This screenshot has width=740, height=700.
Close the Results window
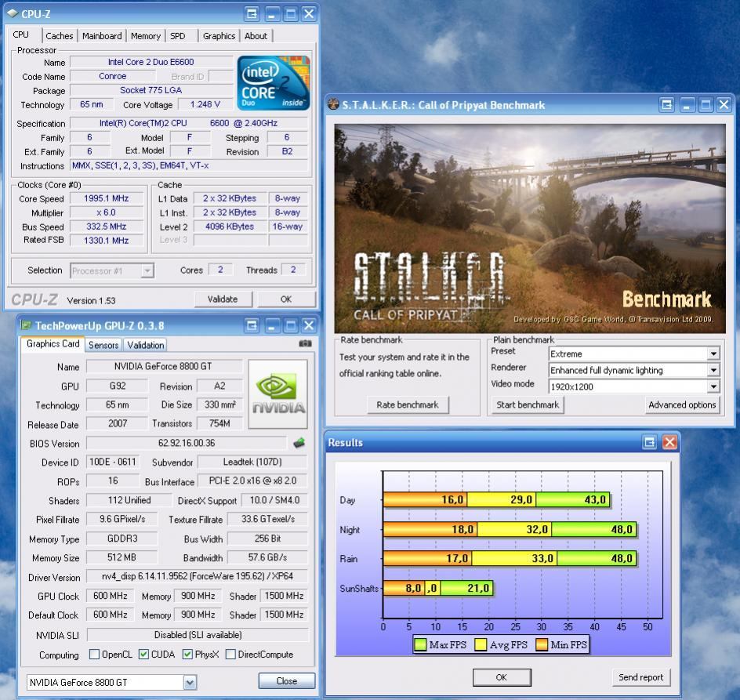click(669, 442)
